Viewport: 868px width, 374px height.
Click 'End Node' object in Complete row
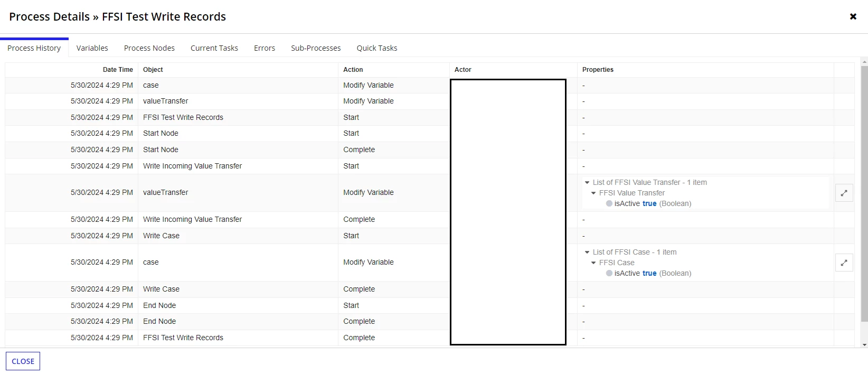coord(159,321)
